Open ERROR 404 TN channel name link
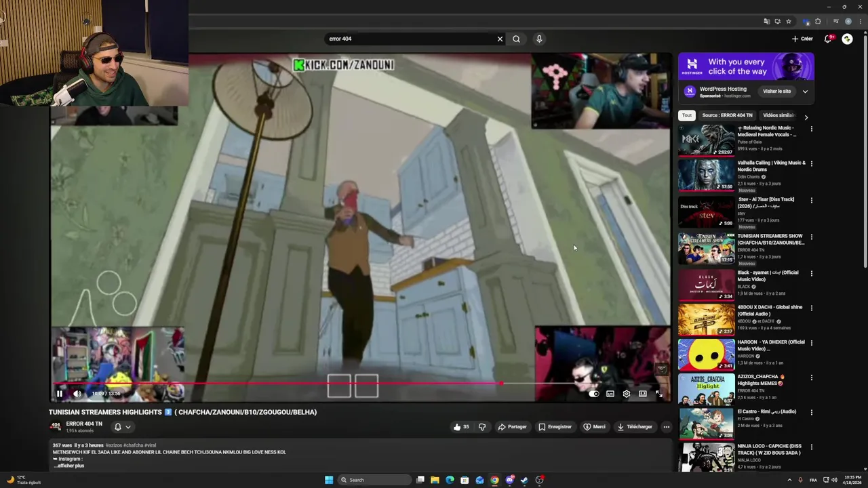The image size is (868, 488). click(84, 424)
